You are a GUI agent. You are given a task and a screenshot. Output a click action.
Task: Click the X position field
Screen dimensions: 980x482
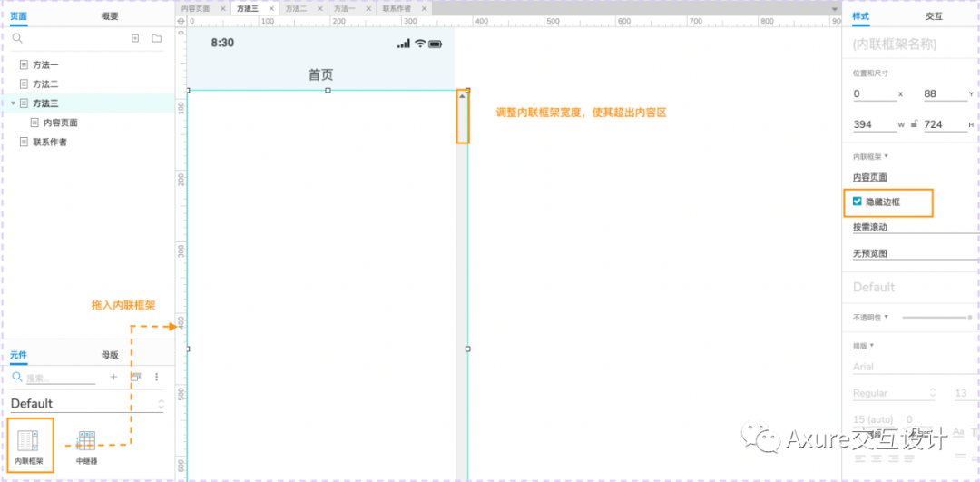click(875, 93)
